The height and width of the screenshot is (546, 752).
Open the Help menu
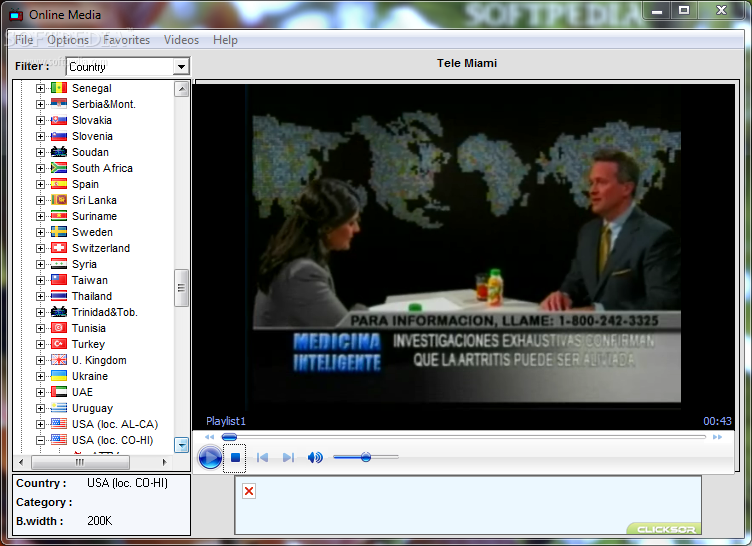pyautogui.click(x=225, y=40)
